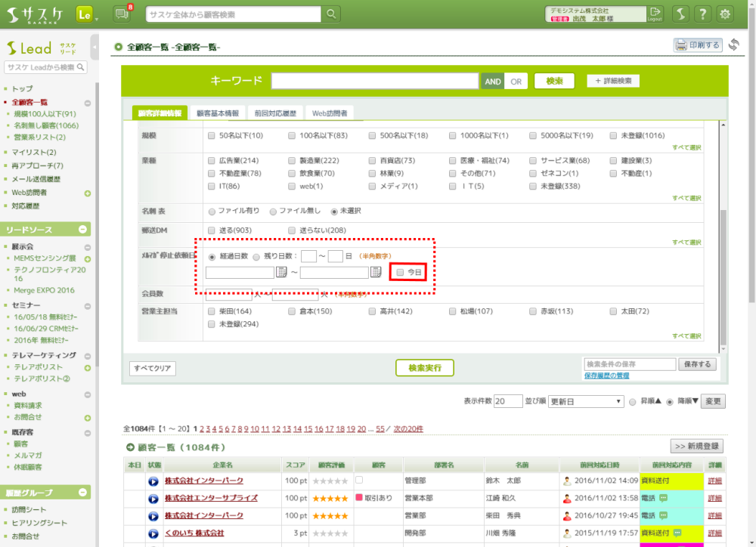Screen dimensions: 756x547
Task: Open the chat notifications icon with badge
Action: tap(121, 14)
